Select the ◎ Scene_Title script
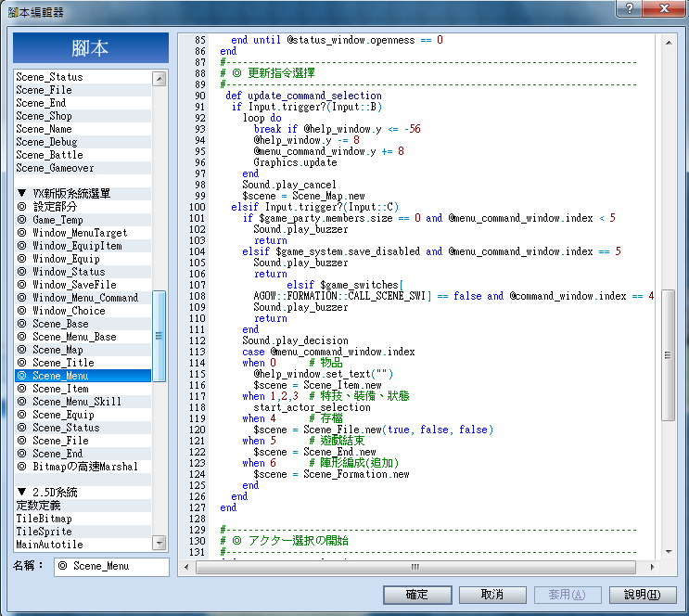Viewport: 689px width, 616px height. tap(83, 363)
